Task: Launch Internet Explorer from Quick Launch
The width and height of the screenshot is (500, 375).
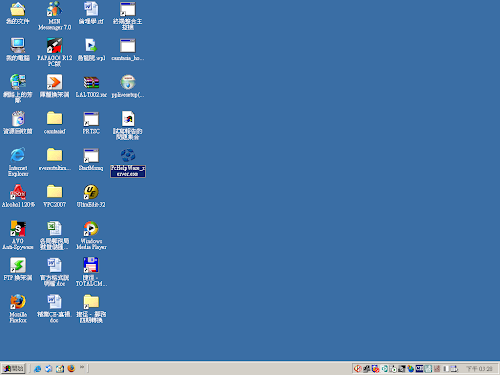Action: tap(37, 368)
